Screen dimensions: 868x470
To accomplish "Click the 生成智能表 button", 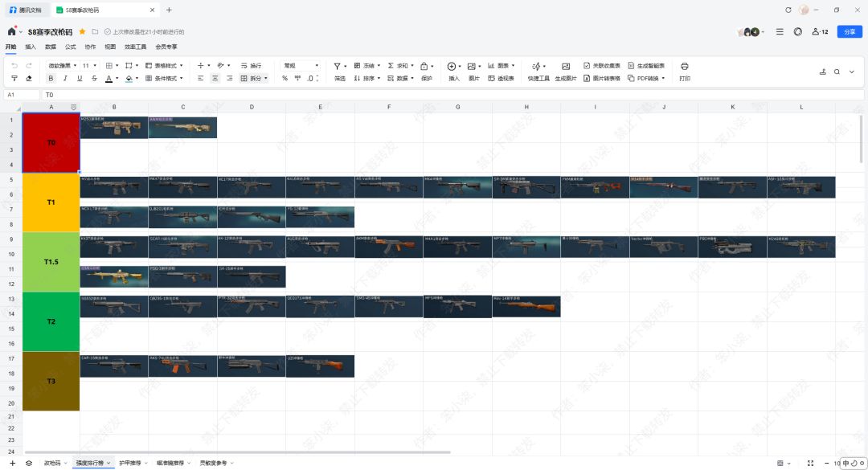I will tap(646, 65).
